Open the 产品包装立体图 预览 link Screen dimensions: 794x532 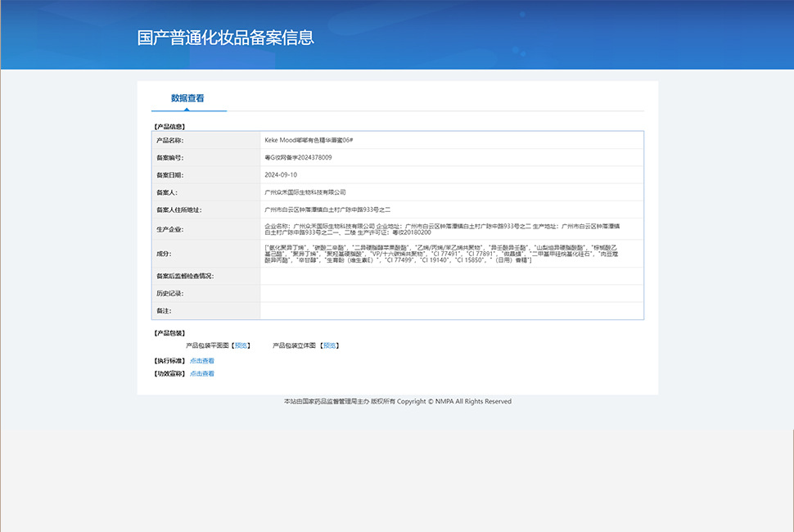coord(330,345)
